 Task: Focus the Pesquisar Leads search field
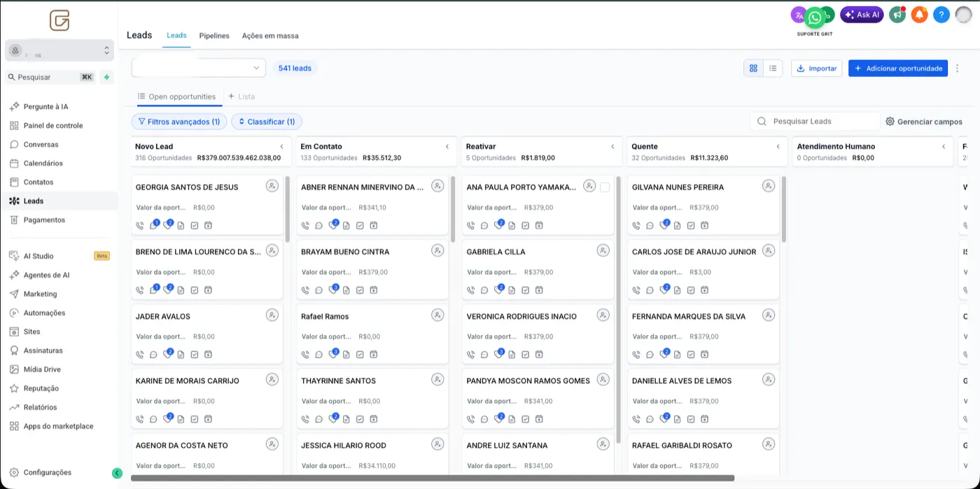point(815,122)
